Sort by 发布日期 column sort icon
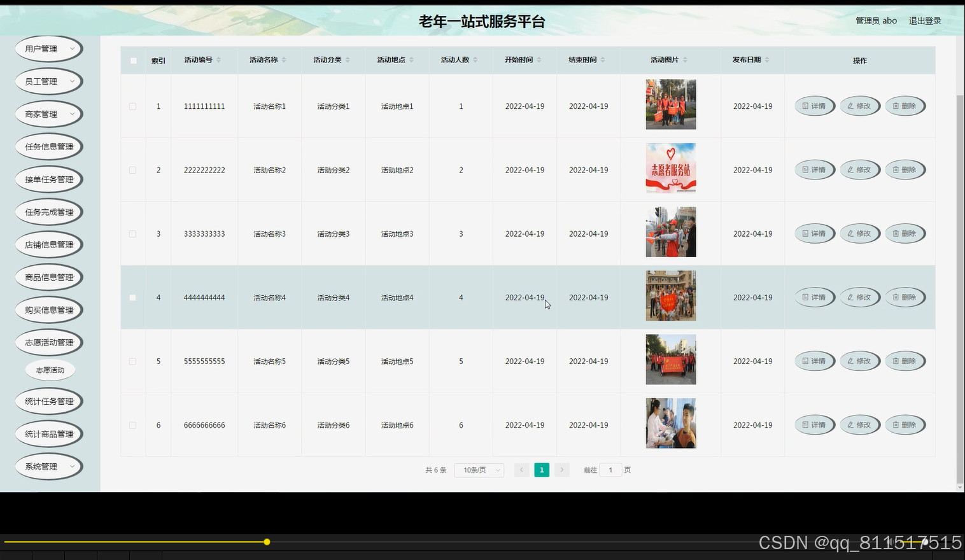Image resolution: width=965 pixels, height=560 pixels. [767, 60]
